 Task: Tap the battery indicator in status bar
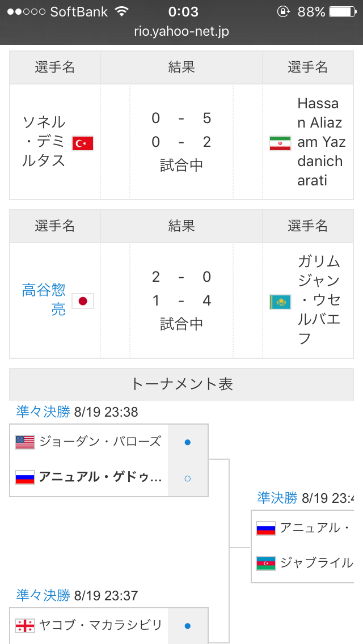[x=342, y=12]
